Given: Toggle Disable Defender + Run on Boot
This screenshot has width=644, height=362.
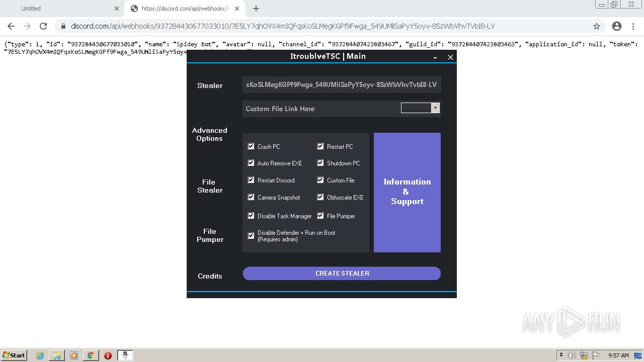Looking at the screenshot, I should tap(251, 235).
